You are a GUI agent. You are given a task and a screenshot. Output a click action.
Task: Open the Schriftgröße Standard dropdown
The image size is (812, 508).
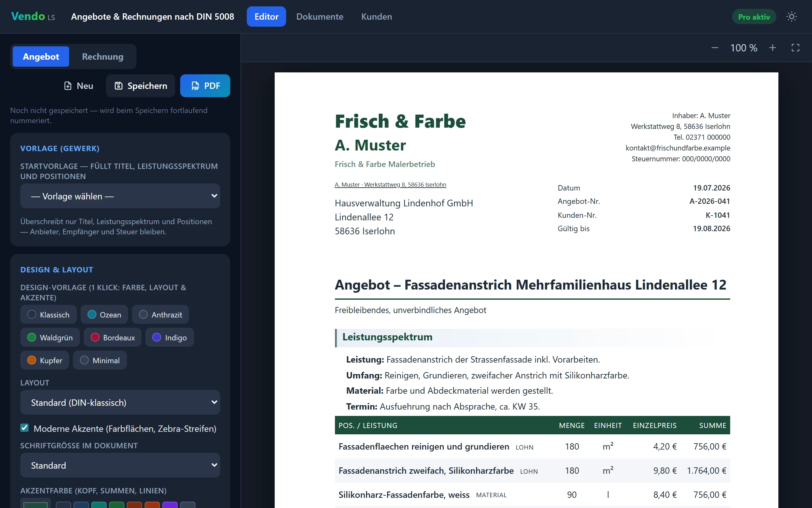(120, 465)
